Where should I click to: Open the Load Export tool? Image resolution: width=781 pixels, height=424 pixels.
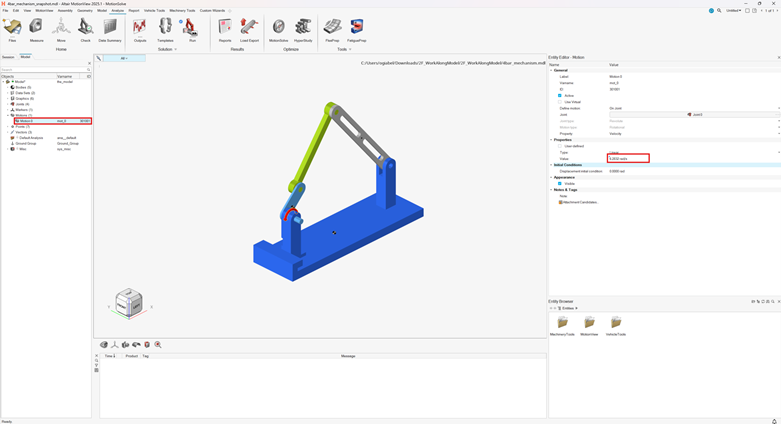coord(249,27)
